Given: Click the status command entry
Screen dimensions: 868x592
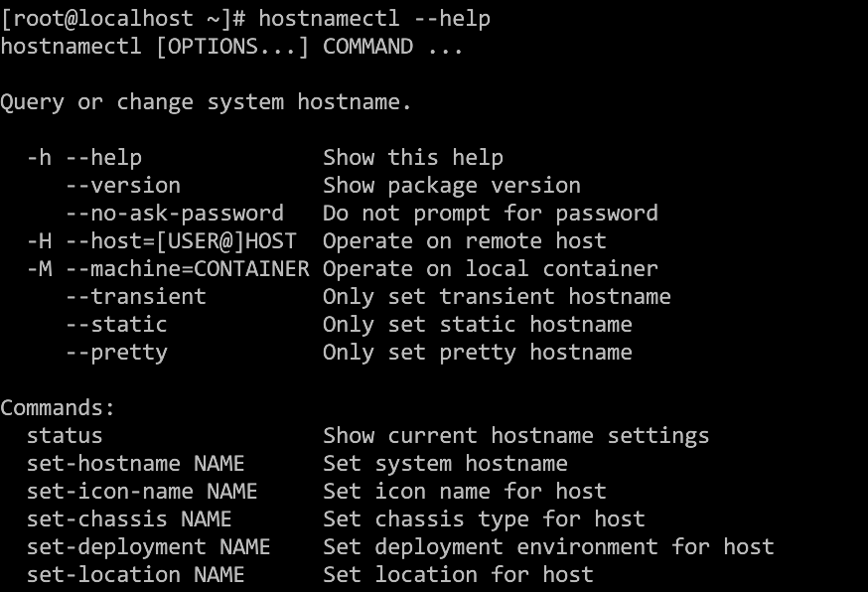Looking at the screenshot, I should click(x=65, y=436).
